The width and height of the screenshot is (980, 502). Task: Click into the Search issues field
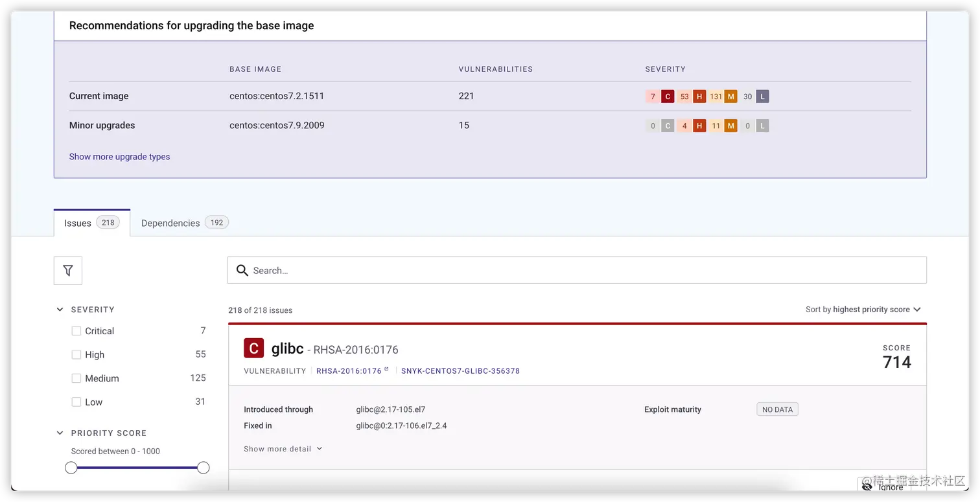click(577, 270)
